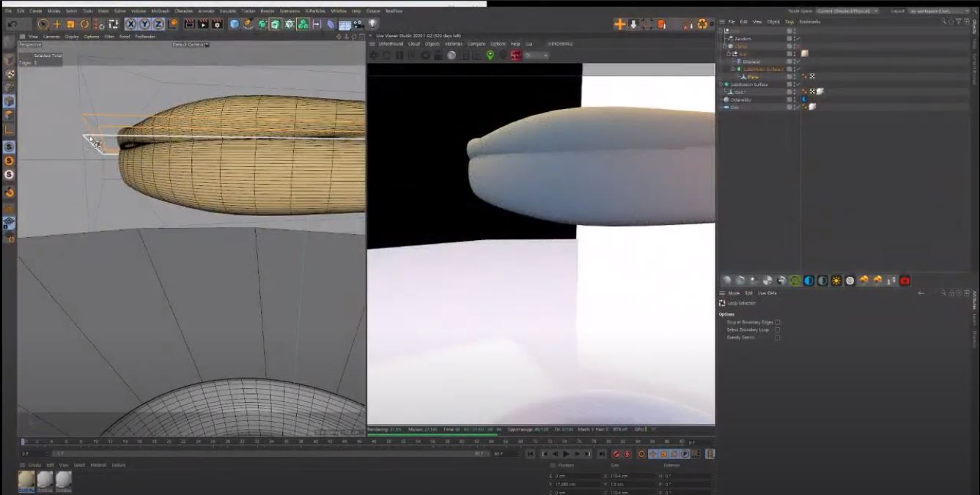Click red Octane camera tag icon
This screenshot has width=980, height=495.
[905, 280]
